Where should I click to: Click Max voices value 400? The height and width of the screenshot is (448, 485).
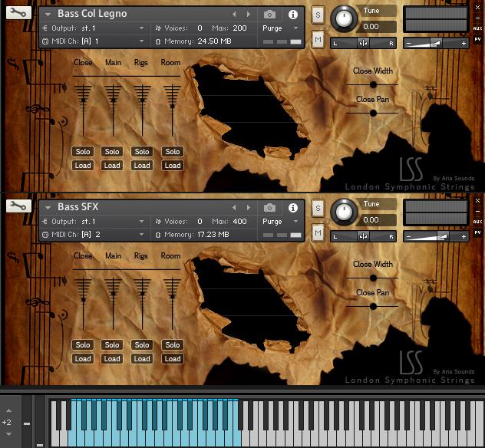tap(239, 222)
